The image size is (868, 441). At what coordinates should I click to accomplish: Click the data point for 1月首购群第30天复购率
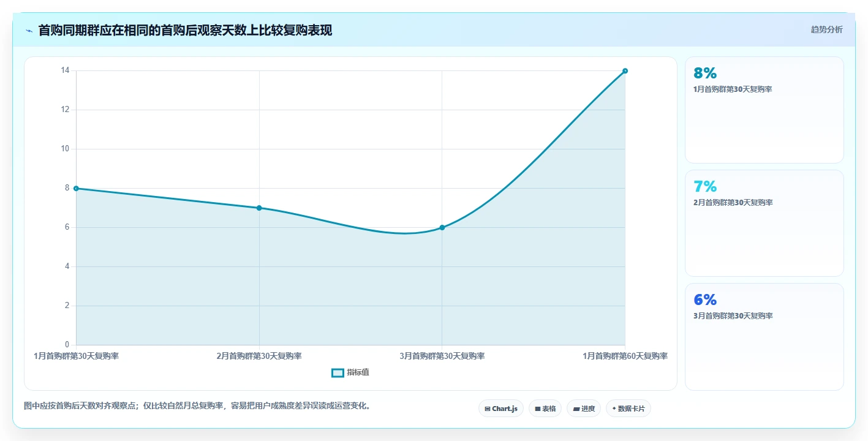pyautogui.click(x=76, y=188)
